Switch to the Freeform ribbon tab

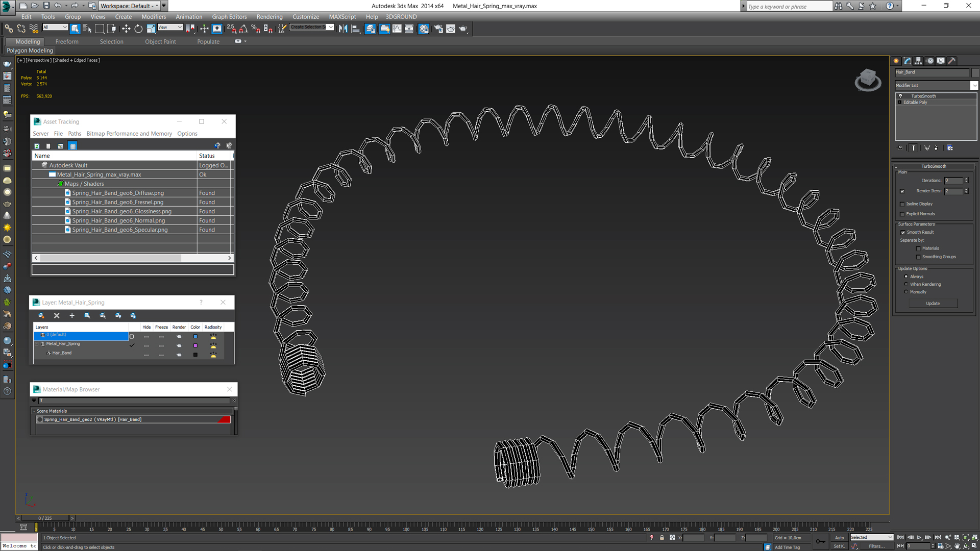[67, 42]
